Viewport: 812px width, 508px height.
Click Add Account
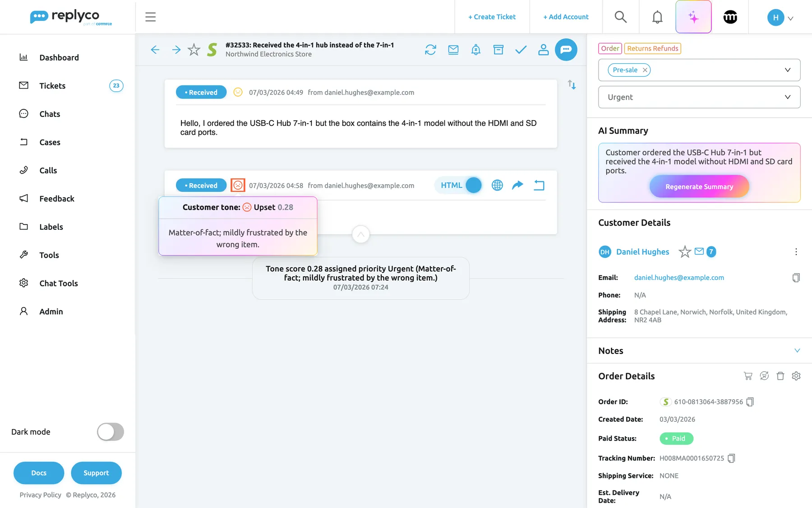[566, 17]
